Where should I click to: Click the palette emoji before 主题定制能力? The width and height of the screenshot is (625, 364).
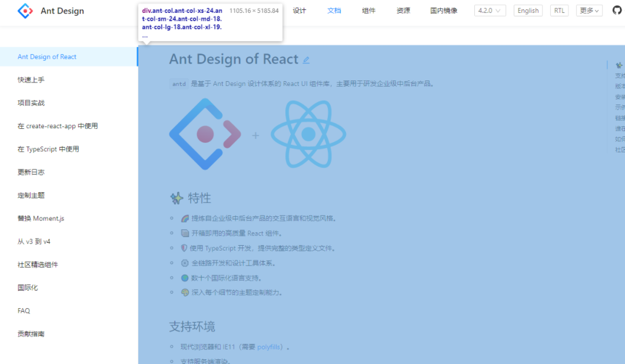coord(185,292)
